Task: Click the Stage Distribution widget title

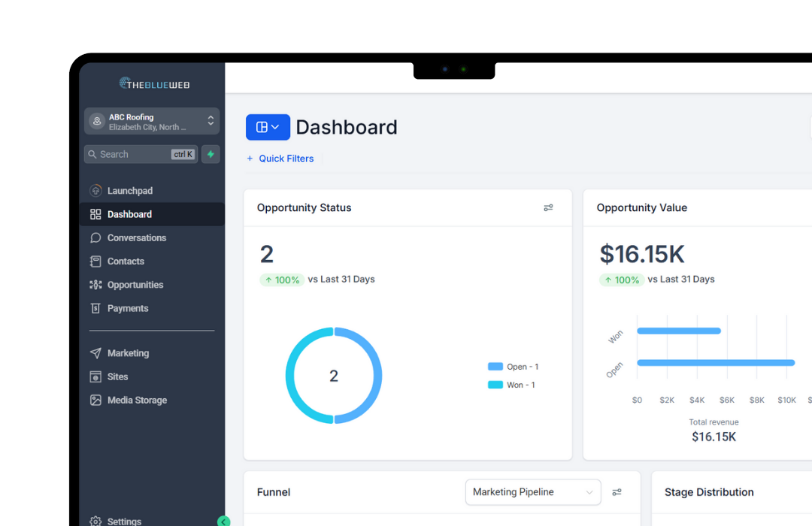Action: 709,492
